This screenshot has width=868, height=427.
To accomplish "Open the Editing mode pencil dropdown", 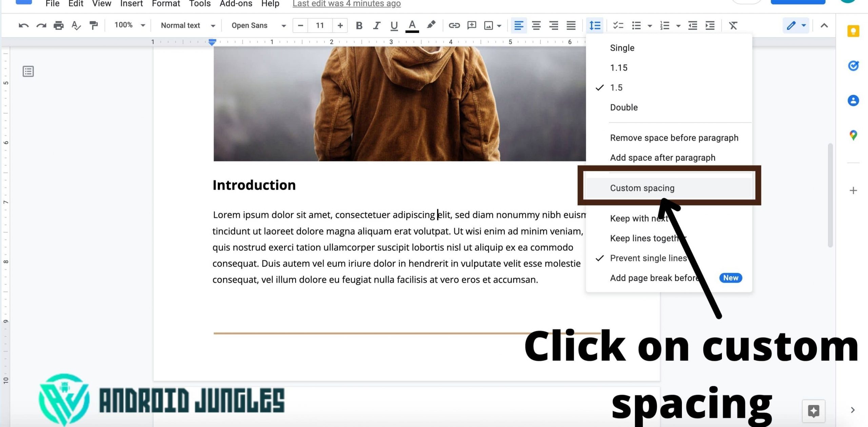I will [x=796, y=25].
